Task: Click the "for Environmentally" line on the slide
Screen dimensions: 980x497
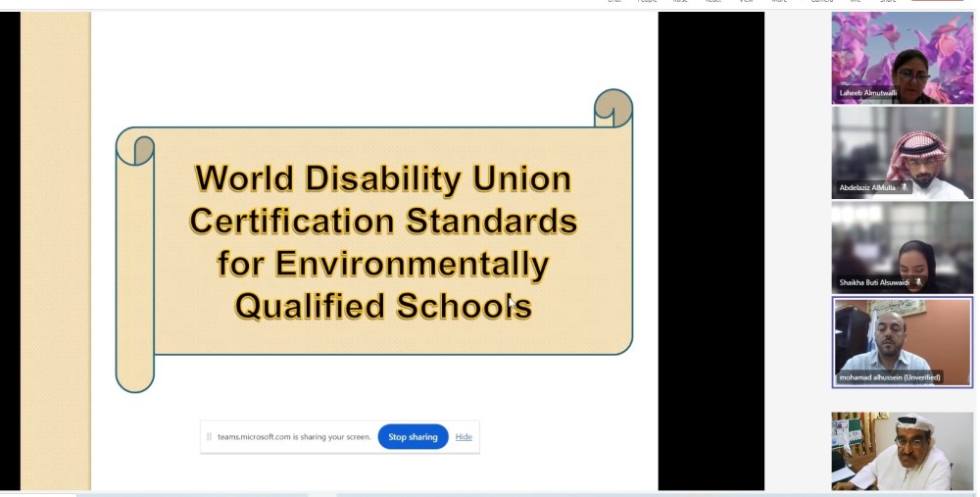Action: click(x=383, y=264)
